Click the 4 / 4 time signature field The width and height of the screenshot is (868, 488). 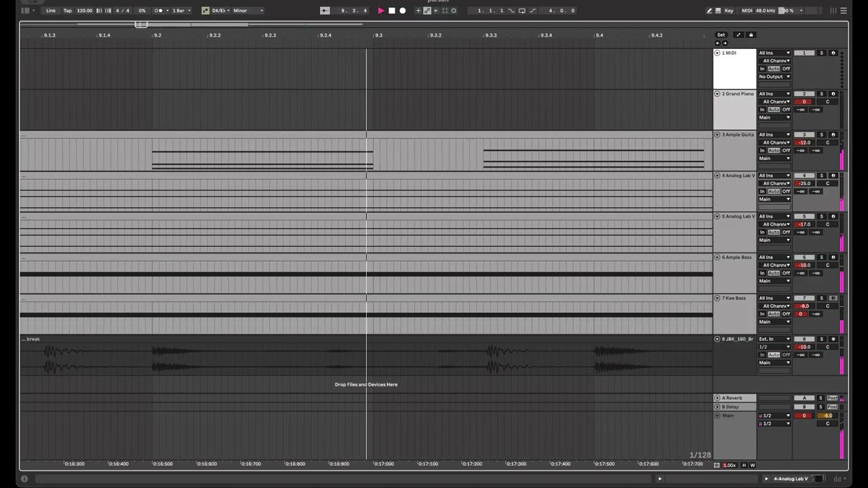click(123, 11)
